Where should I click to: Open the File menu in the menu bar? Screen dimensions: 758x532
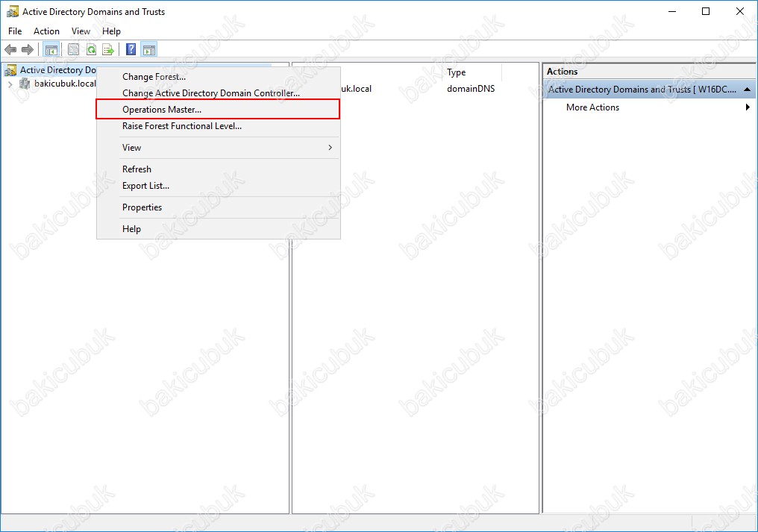point(15,31)
